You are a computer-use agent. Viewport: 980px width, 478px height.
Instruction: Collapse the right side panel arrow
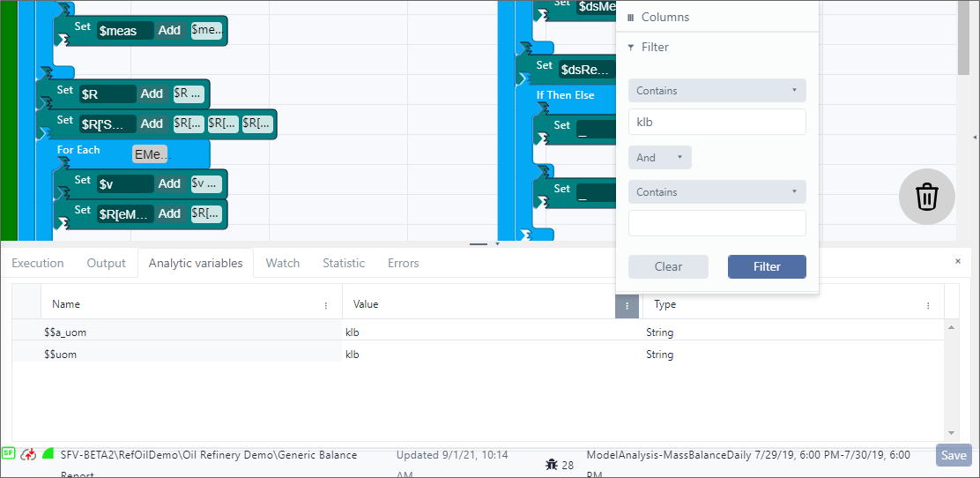[x=974, y=138]
